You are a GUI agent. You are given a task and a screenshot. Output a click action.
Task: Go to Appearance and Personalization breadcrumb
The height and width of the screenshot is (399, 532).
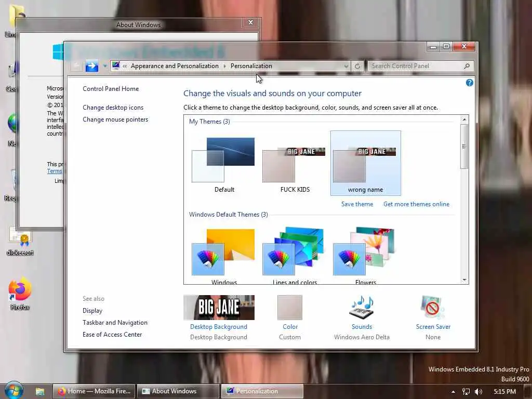(x=175, y=66)
